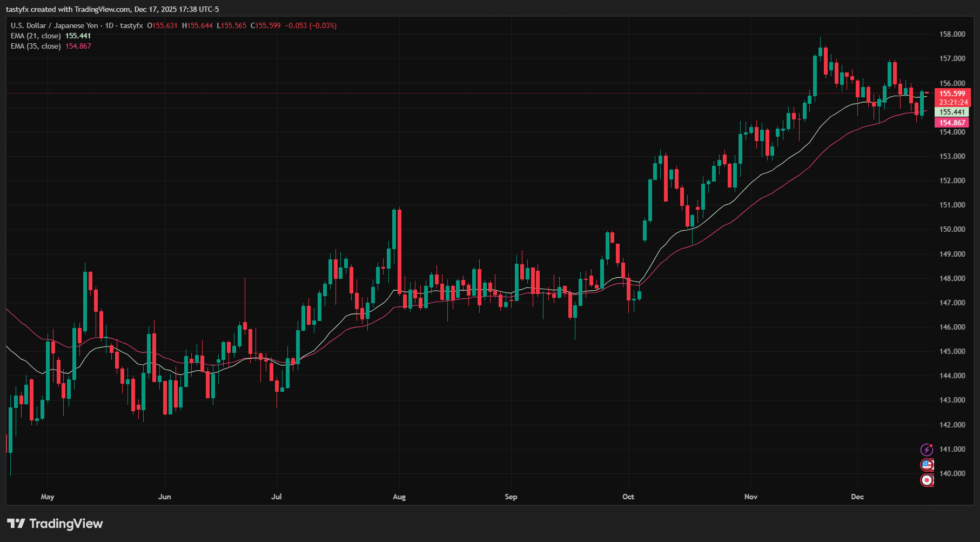Click May on the time axis
Image resolution: width=980 pixels, height=542 pixels.
48,496
